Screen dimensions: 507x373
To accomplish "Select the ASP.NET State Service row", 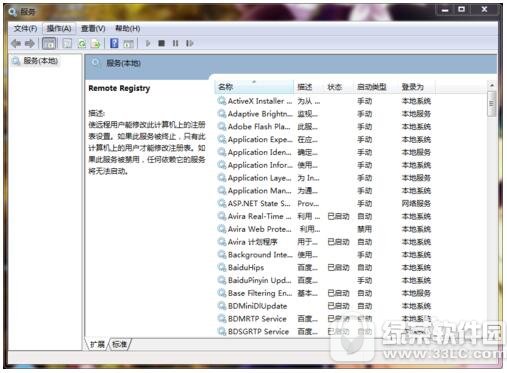I will pyautogui.click(x=324, y=203).
